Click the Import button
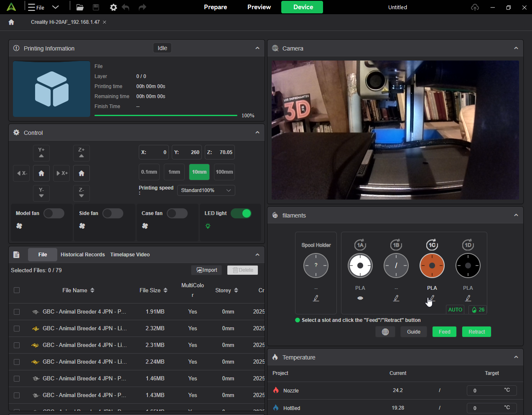 (207, 270)
